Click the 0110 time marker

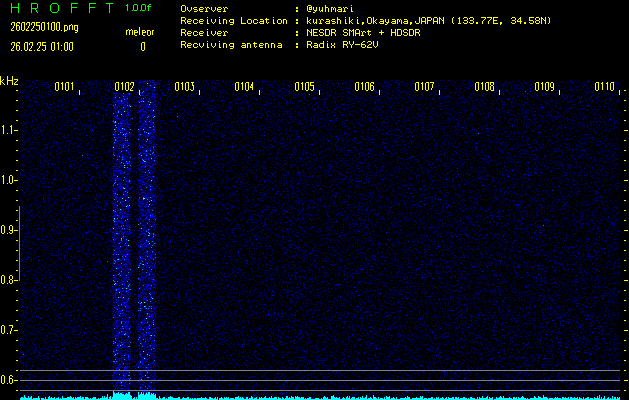pyautogui.click(x=604, y=87)
